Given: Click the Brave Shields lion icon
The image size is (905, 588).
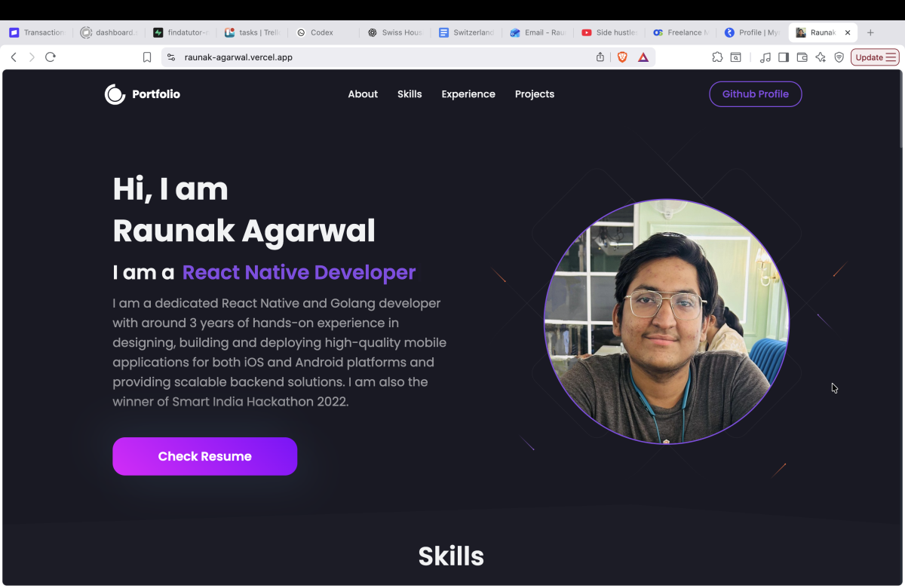Looking at the screenshot, I should (622, 57).
